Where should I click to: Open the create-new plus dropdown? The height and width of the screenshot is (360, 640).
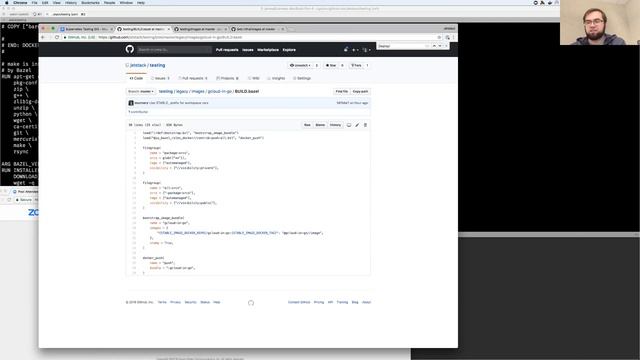point(355,50)
